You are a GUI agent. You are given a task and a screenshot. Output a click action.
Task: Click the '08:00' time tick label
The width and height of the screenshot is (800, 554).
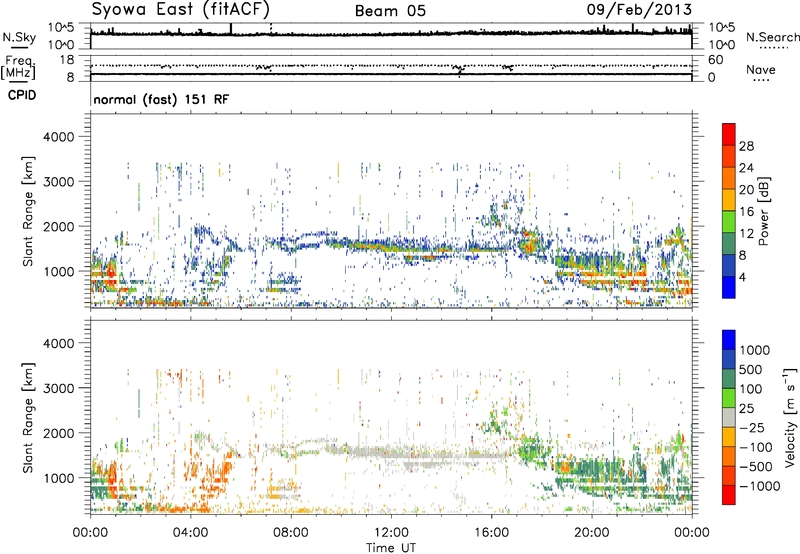coord(291,533)
